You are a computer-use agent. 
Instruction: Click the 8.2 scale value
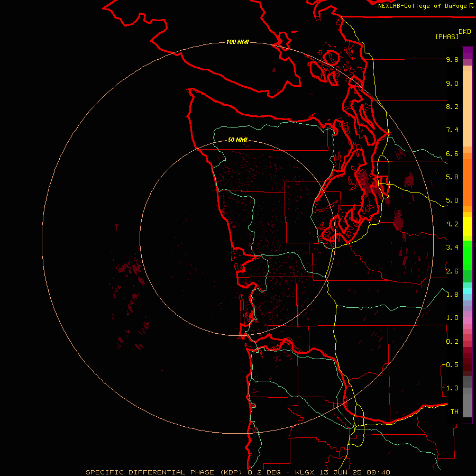coord(452,106)
